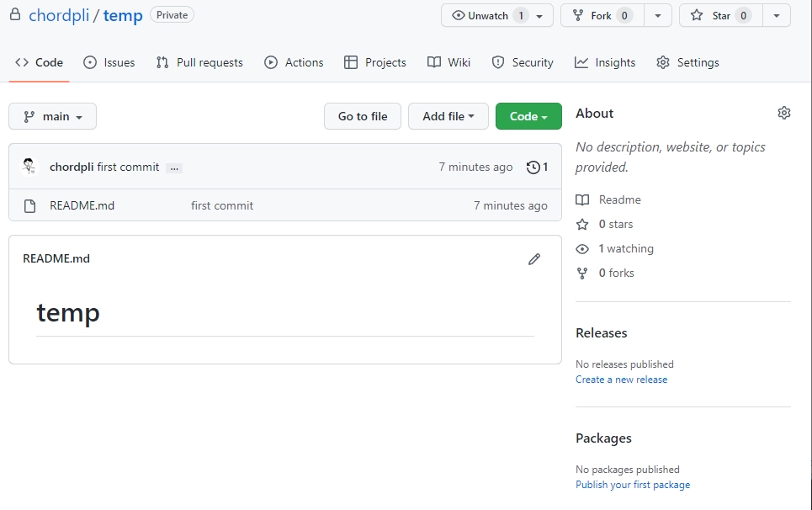The height and width of the screenshot is (510, 812).
Task: Open the Wiki tab
Action: pyautogui.click(x=448, y=62)
